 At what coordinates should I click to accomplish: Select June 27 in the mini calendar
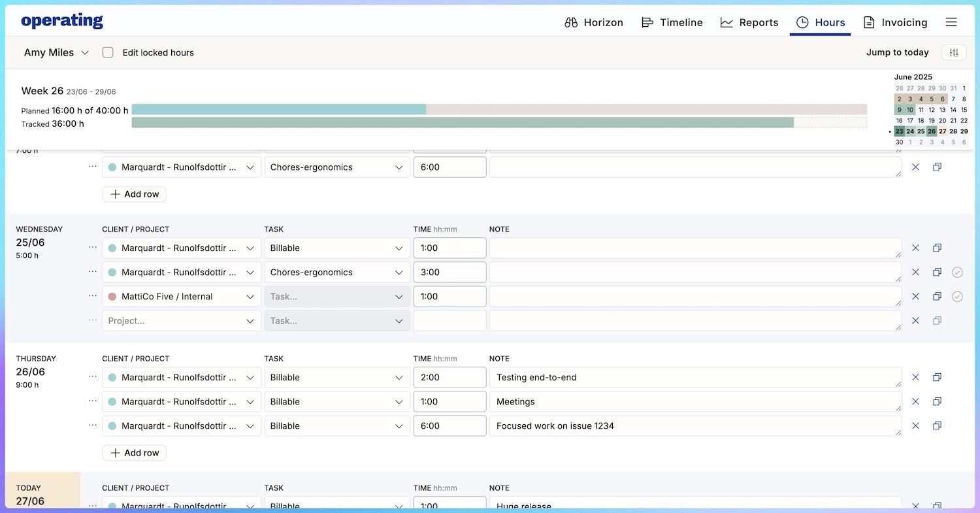942,131
